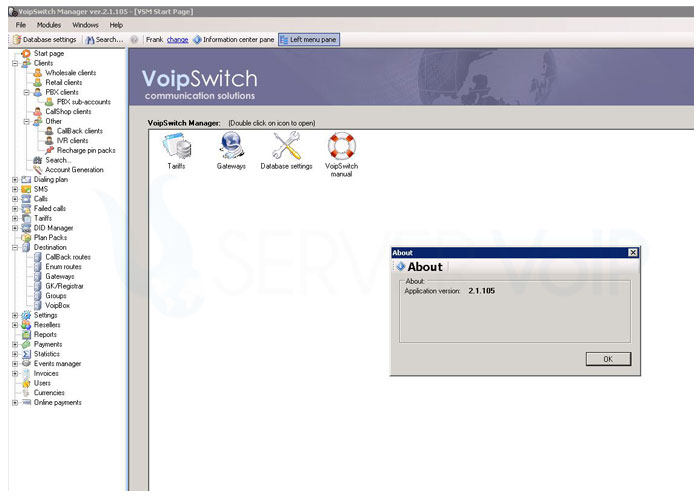Select VoipBox in the tree
The height and width of the screenshot is (500, 700).
pos(57,305)
